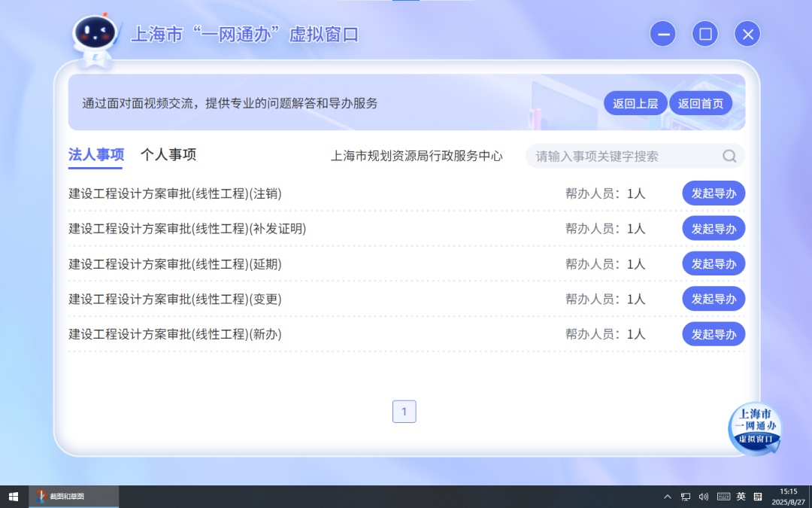Open the floating 一网通办 虚拟窗口 badge
The width and height of the screenshot is (812, 508).
click(755, 429)
